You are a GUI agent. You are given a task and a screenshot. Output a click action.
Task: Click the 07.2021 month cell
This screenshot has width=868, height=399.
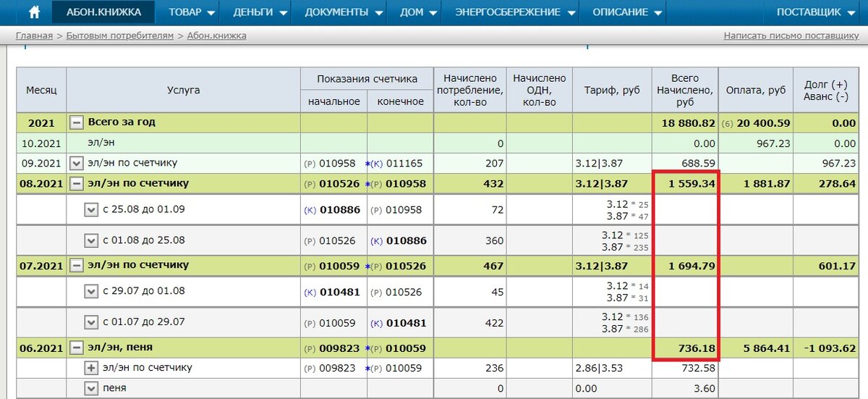41,266
